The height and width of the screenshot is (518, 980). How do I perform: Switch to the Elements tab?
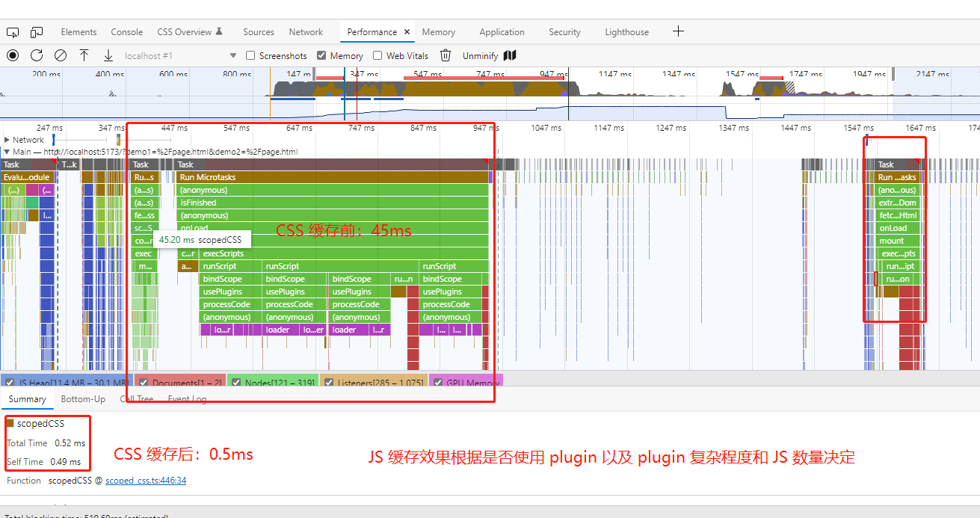point(78,32)
